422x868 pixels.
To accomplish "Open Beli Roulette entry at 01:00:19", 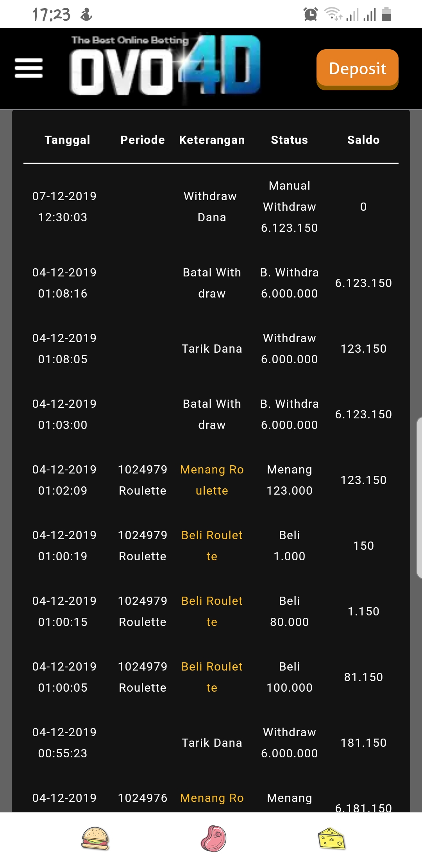I will click(x=212, y=545).
